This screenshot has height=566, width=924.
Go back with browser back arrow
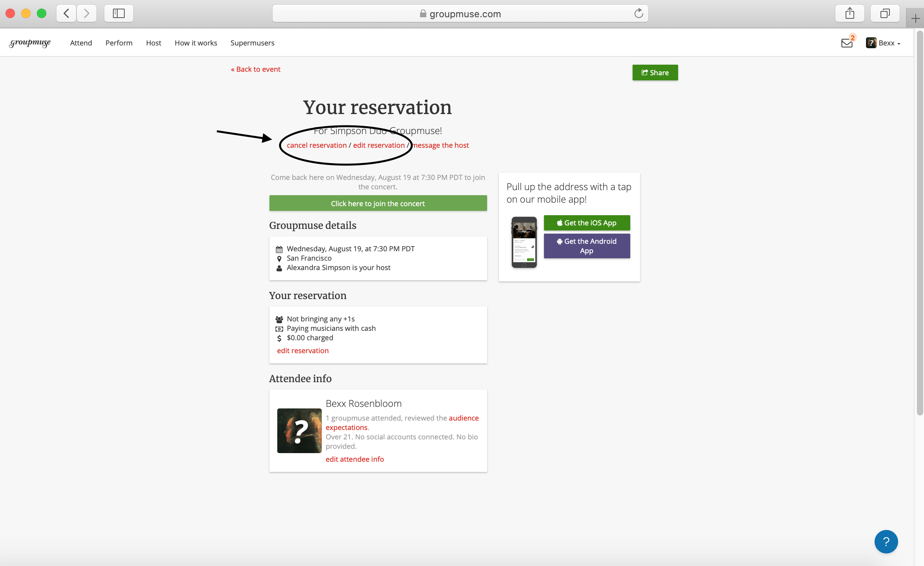click(x=66, y=14)
